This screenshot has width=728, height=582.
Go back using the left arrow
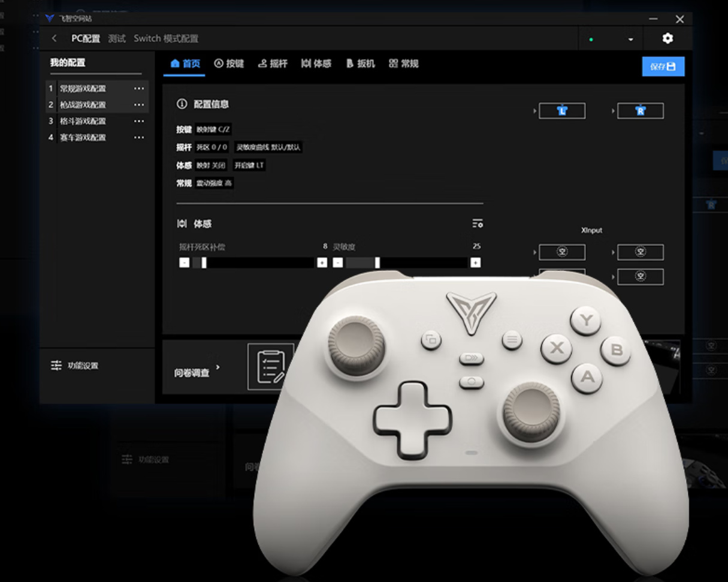point(54,38)
